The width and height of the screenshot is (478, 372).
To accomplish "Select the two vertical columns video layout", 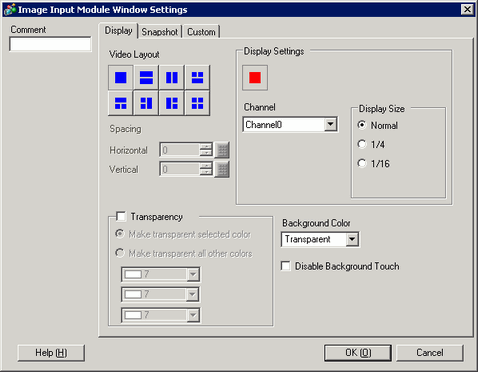I will tap(172, 77).
